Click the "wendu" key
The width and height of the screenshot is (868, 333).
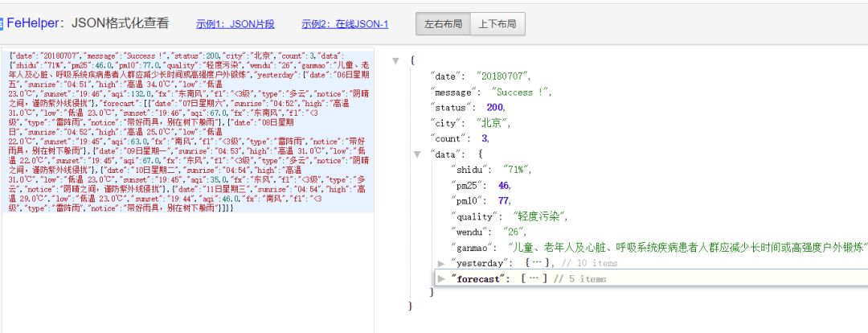(x=469, y=232)
